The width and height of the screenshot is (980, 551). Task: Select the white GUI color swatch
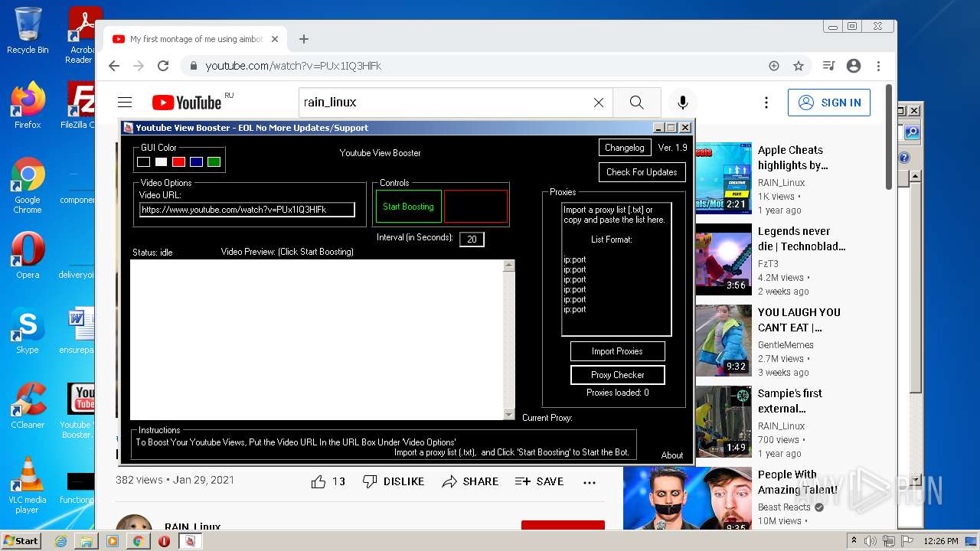pos(161,161)
